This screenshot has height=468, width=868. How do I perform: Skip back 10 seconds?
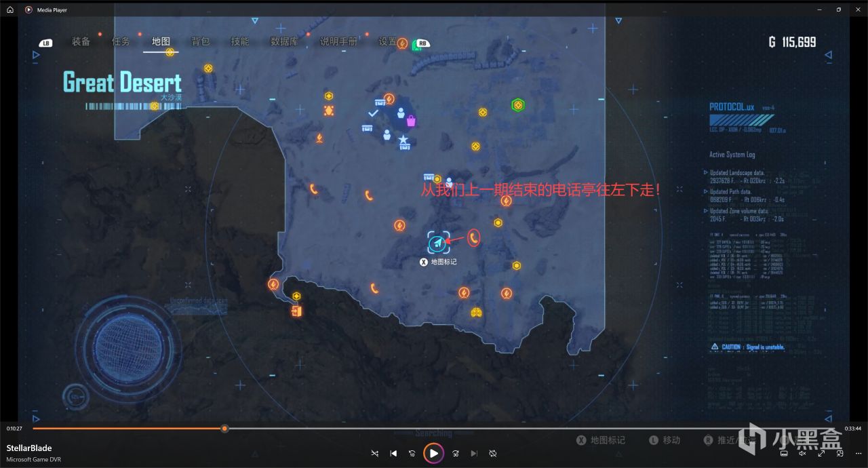click(412, 453)
